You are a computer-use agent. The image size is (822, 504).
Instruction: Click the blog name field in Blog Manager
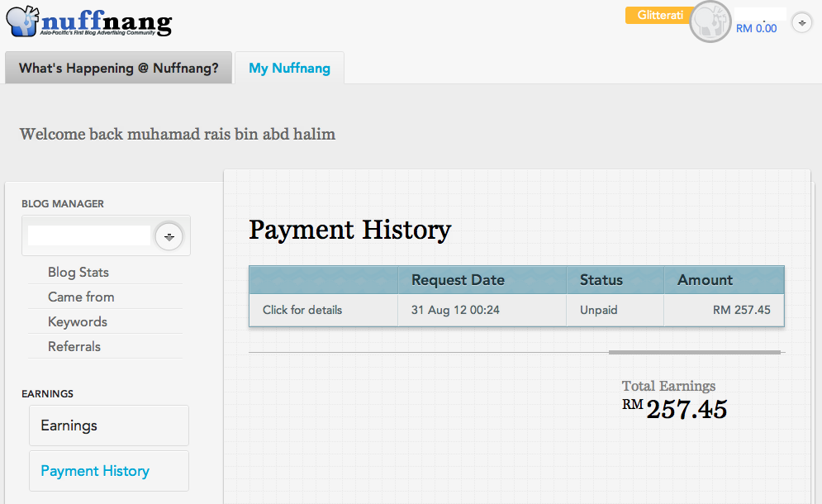click(x=89, y=235)
